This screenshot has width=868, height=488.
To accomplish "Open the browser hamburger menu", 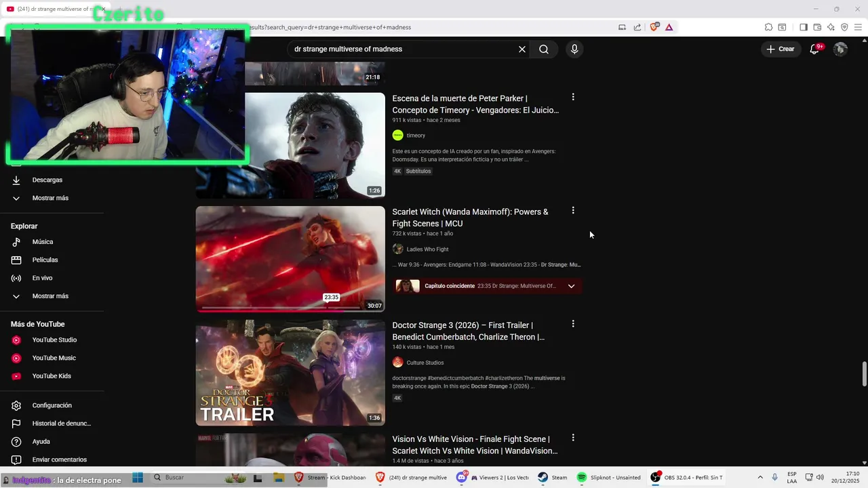I will pyautogui.click(x=858, y=27).
